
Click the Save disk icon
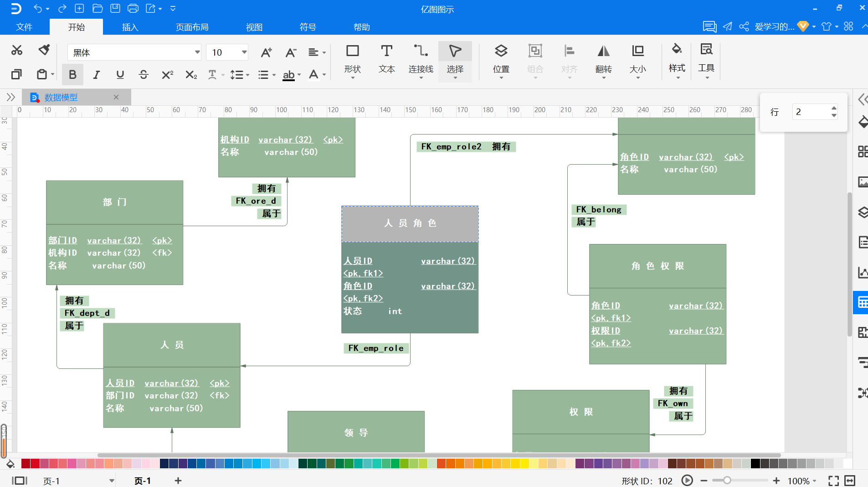(x=115, y=8)
